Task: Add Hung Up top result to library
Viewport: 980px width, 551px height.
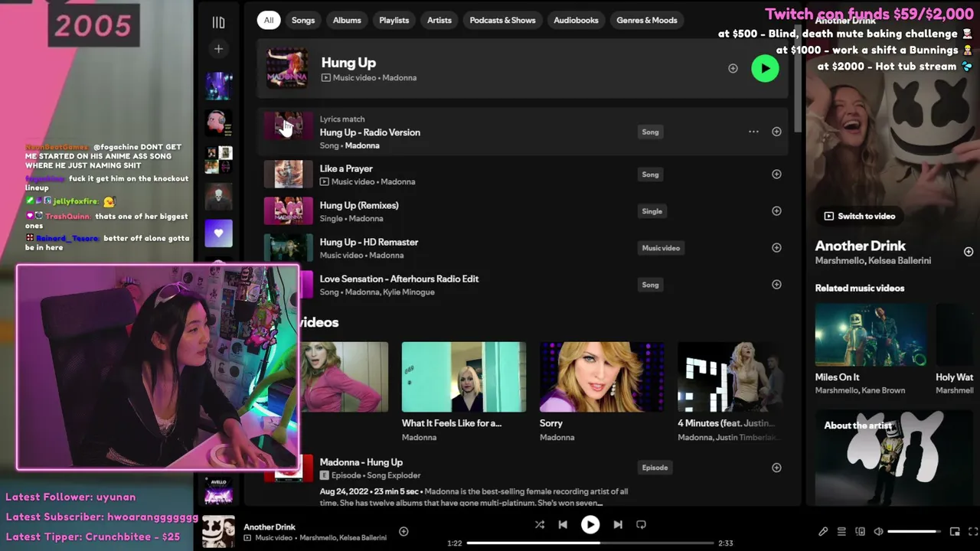Action: [733, 68]
